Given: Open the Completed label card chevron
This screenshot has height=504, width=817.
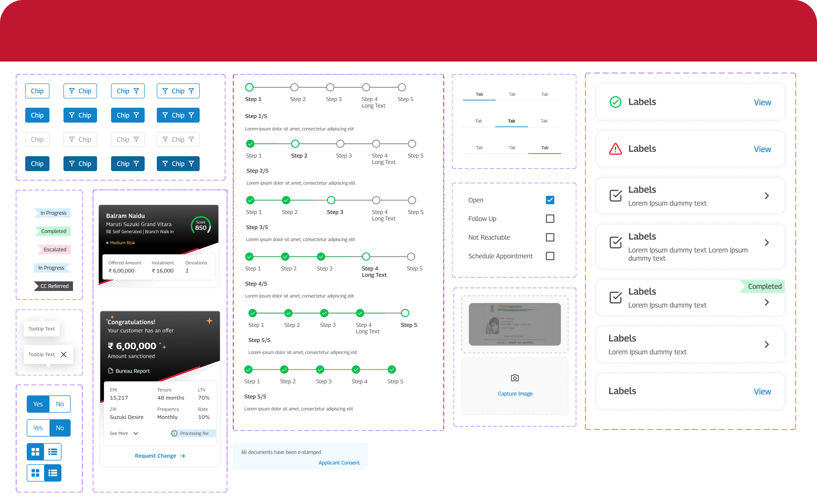Looking at the screenshot, I should [767, 302].
